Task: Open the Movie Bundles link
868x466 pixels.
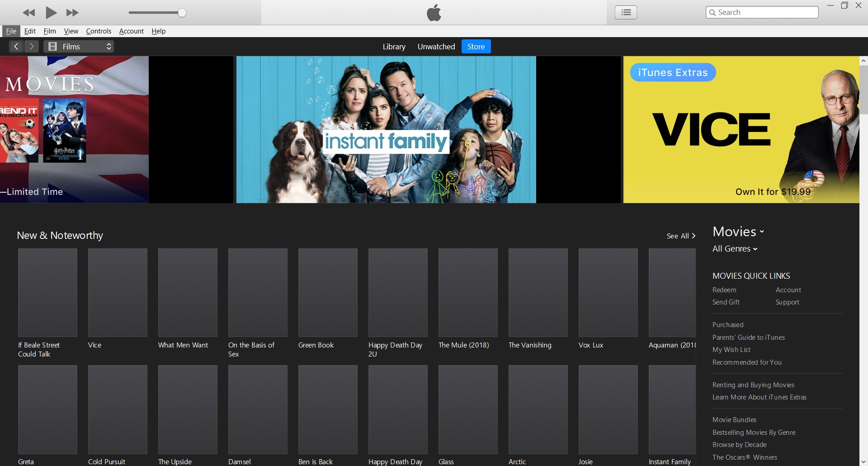Action: [734, 420]
